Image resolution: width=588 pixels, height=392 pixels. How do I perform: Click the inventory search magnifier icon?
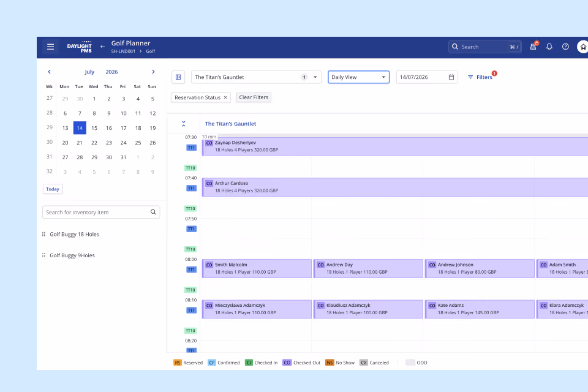[x=153, y=212]
